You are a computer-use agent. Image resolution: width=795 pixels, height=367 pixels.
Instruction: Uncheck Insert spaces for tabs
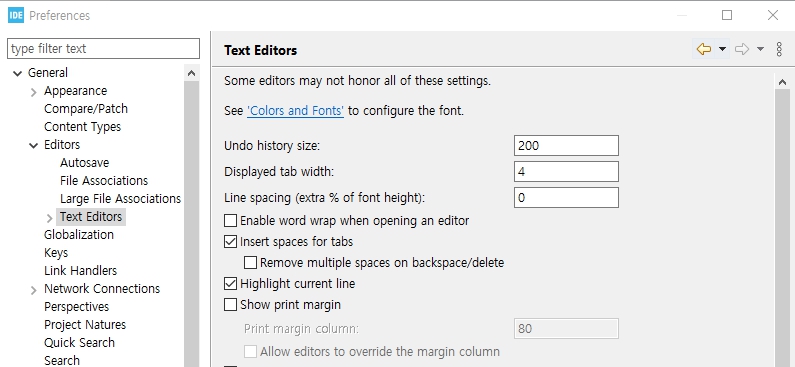point(231,241)
